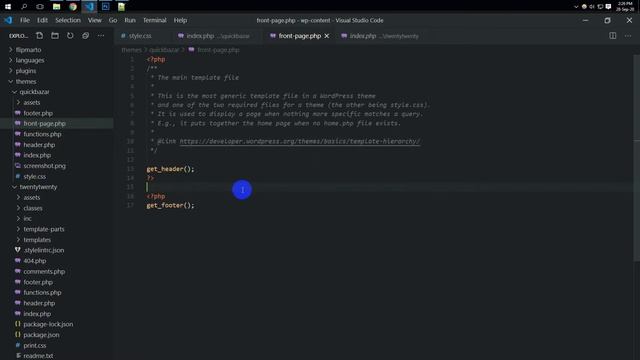Screen dimensions: 640x360
Task: Expand the plugins folder
Action: 26,71
